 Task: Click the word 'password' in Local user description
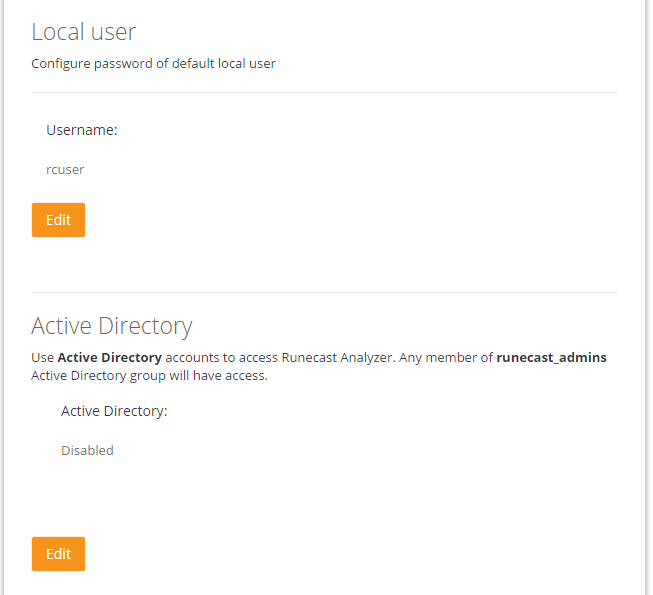point(121,64)
